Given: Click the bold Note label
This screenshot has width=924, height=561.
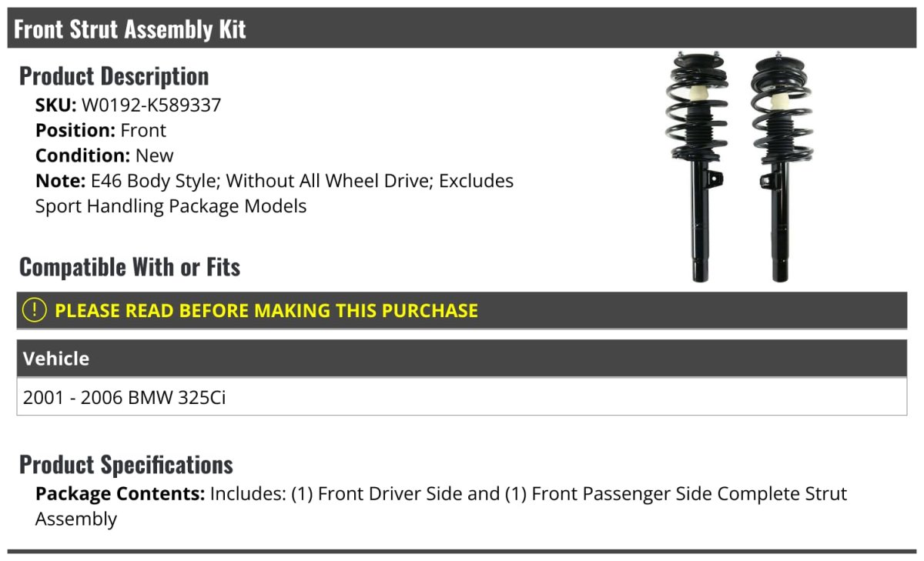Looking at the screenshot, I should [59, 181].
